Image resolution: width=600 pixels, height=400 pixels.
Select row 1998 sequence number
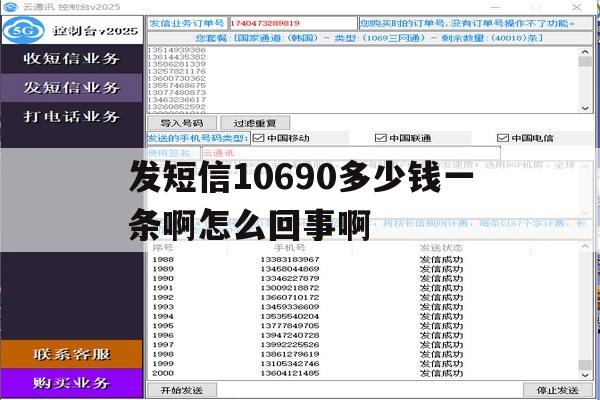[163, 354]
